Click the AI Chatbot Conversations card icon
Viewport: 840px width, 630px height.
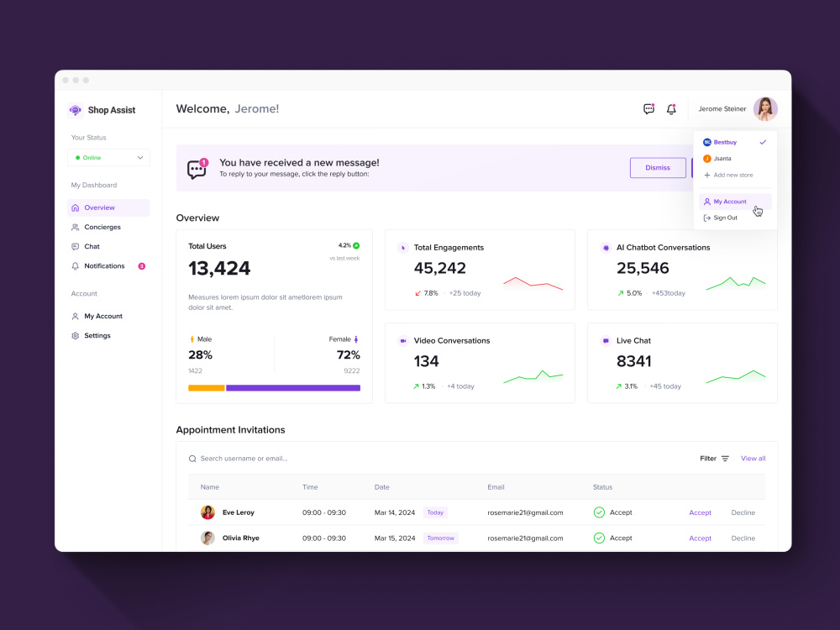(606, 248)
